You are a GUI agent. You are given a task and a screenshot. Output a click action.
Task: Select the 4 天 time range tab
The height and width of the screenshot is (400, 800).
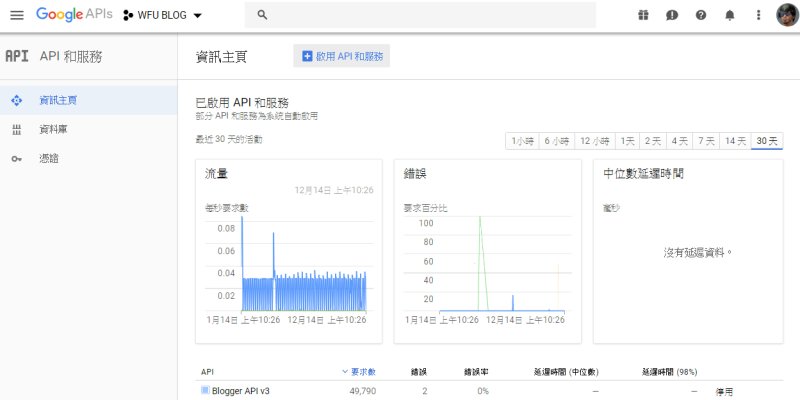680,141
